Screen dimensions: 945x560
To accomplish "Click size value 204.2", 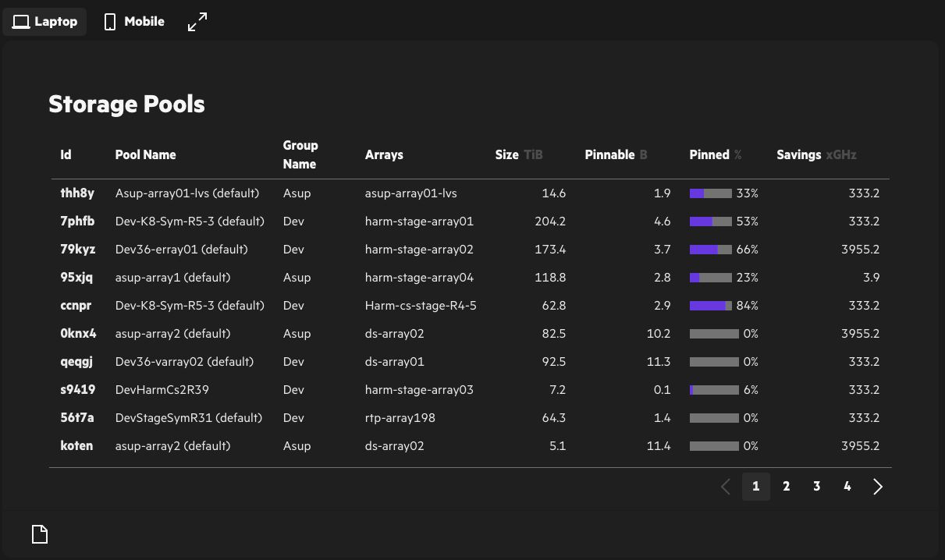I will (x=550, y=221).
